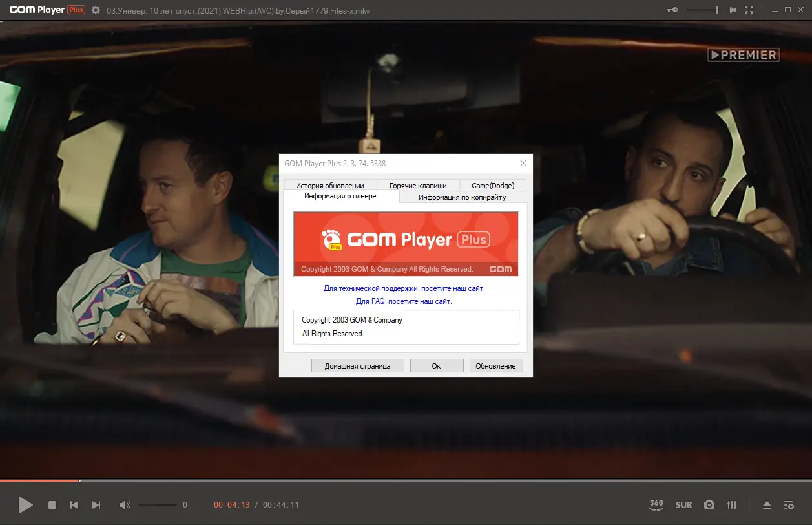Open the equalizer control panel

(x=732, y=505)
